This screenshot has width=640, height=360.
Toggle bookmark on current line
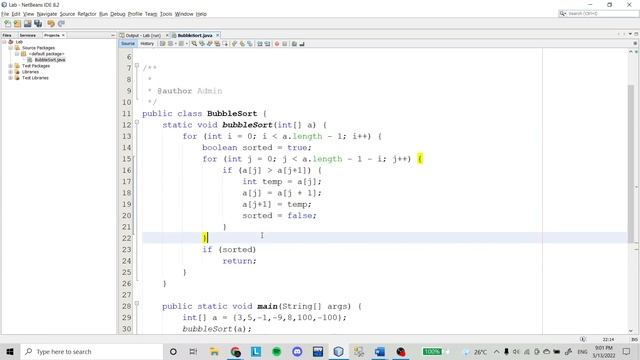click(250, 44)
